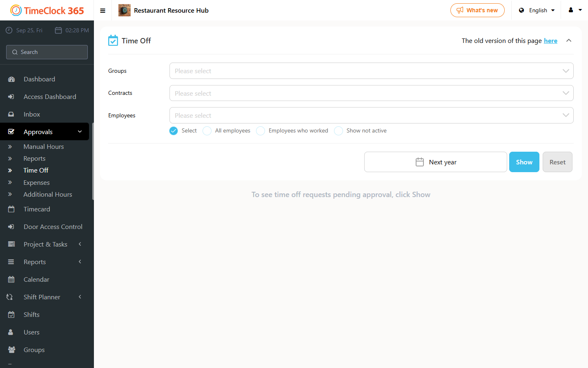Click the Project & Tasks list icon
Viewport: 588px width, 368px height.
[11, 244]
